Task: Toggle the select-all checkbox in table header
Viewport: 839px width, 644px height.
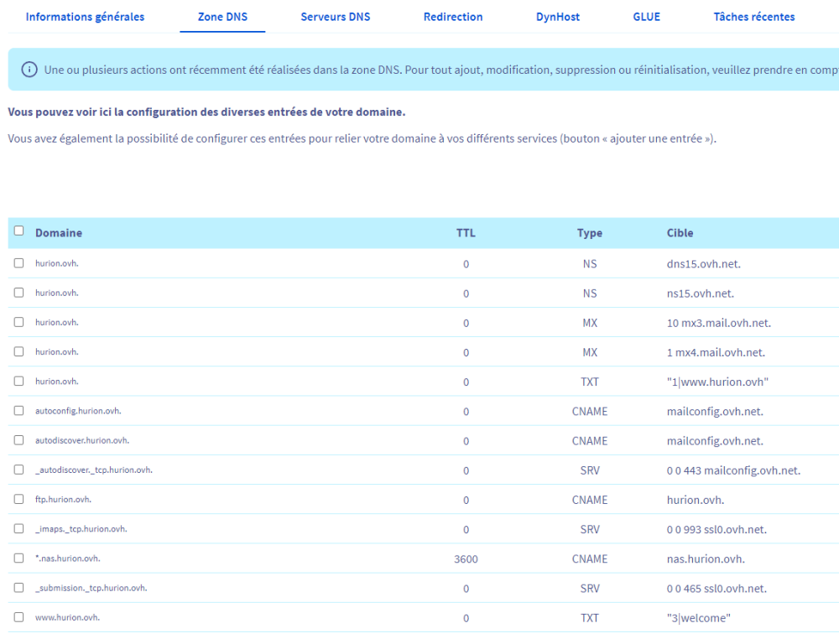Action: (18, 232)
